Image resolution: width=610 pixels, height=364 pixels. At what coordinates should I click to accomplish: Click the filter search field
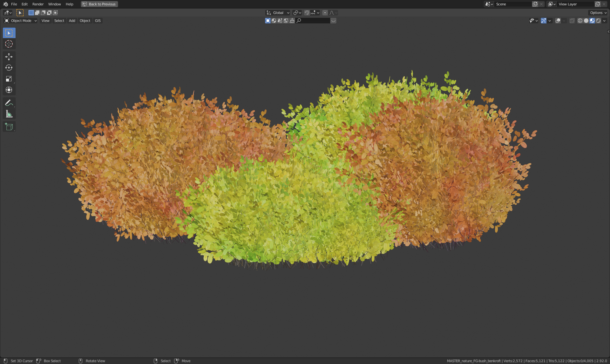click(315, 21)
